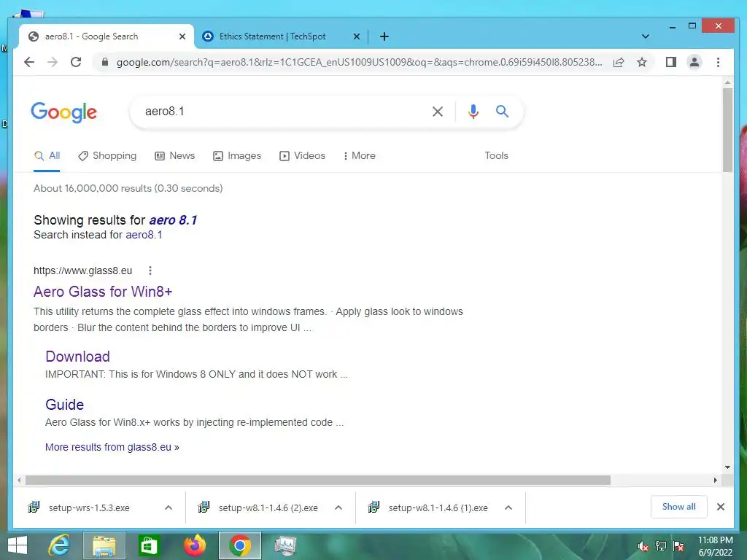This screenshot has width=747, height=560.
Task: Close the Ethics Statement TechSpot tab
Action: tap(356, 36)
